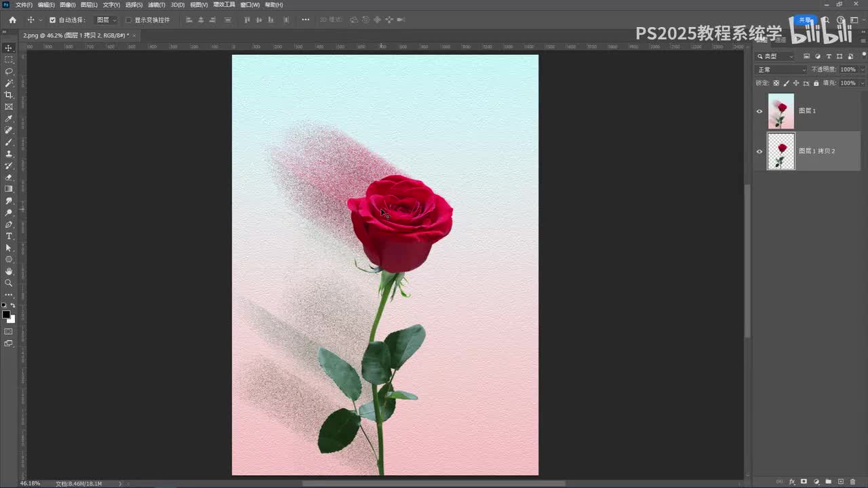Select the Rectangular Marquee tool

coord(9,60)
